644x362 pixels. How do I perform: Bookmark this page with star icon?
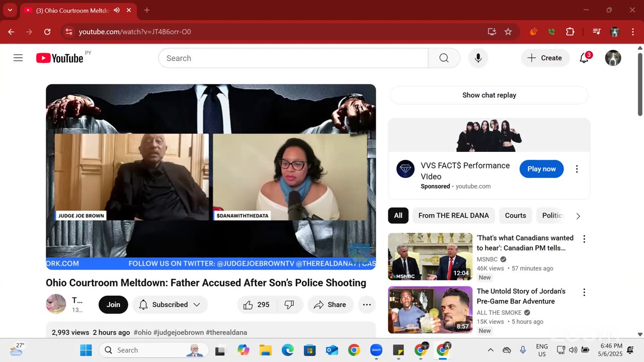508,32
